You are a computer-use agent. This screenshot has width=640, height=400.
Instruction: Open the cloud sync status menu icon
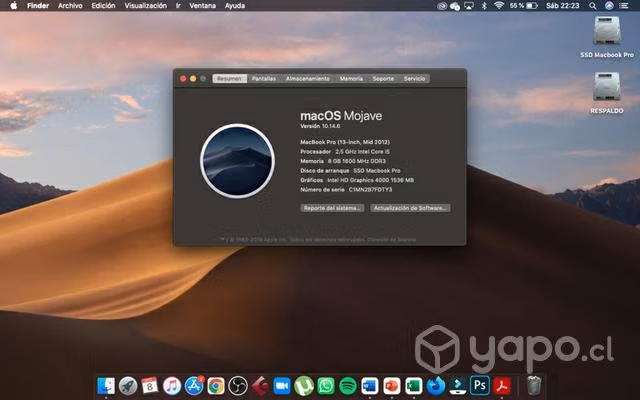click(x=455, y=6)
